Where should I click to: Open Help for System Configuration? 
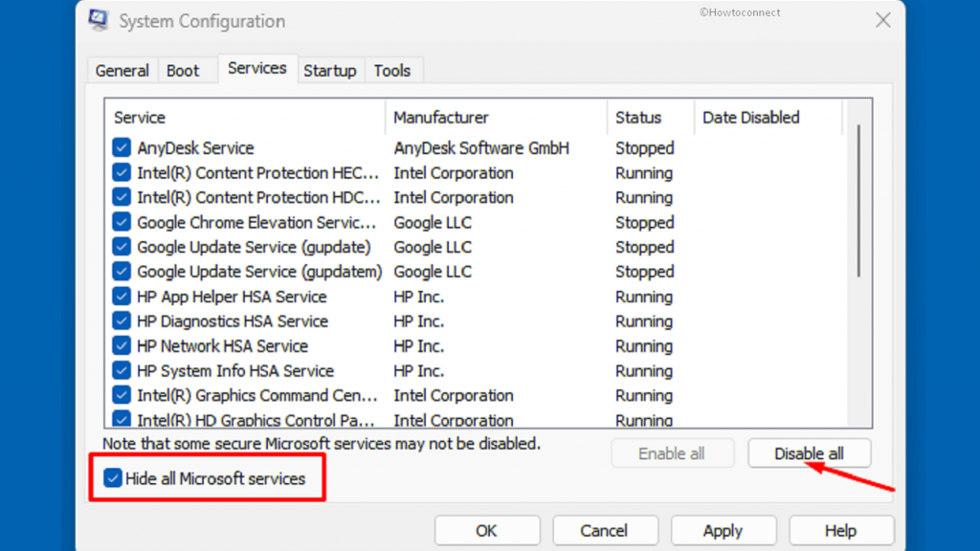tap(840, 530)
